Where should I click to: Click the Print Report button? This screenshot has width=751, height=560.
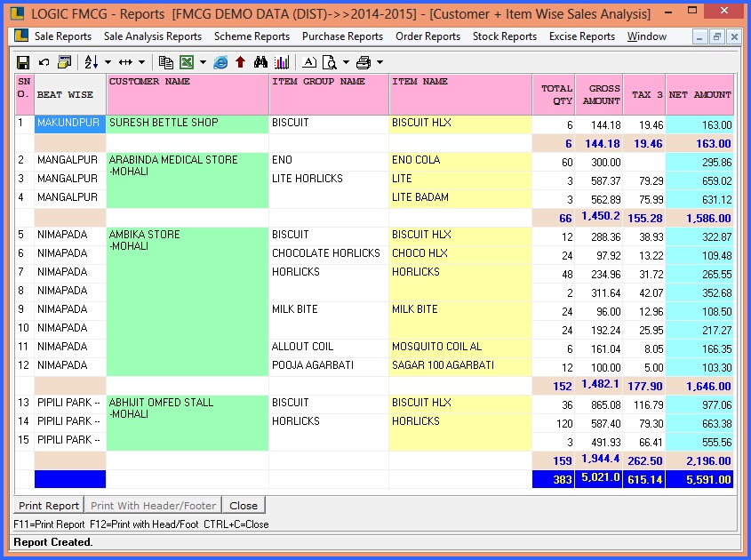(x=50, y=506)
